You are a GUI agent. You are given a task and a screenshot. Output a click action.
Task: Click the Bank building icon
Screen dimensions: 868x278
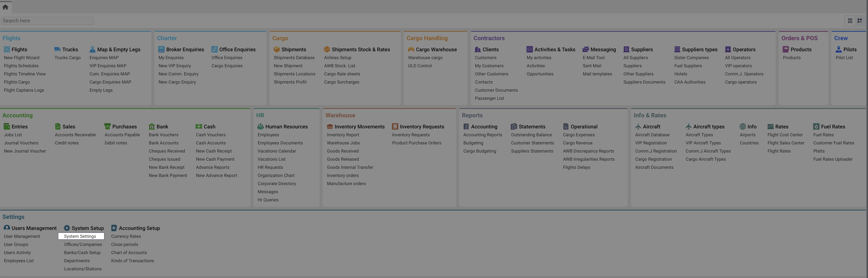(152, 126)
